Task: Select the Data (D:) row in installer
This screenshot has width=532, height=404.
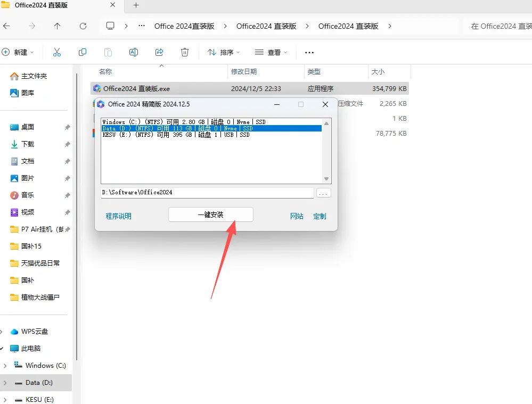Action: coord(211,128)
